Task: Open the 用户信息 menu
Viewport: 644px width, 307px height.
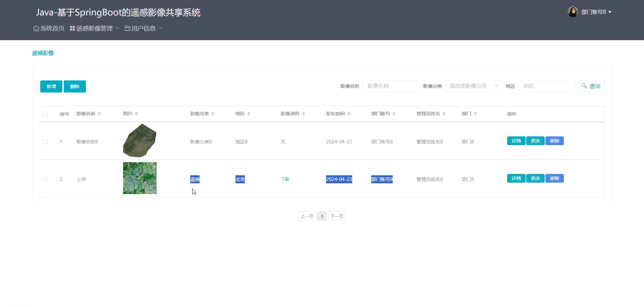Action: click(143, 28)
